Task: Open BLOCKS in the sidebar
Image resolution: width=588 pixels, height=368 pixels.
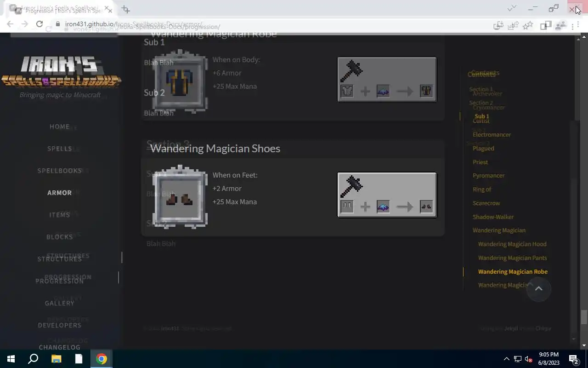Action: [x=60, y=237]
